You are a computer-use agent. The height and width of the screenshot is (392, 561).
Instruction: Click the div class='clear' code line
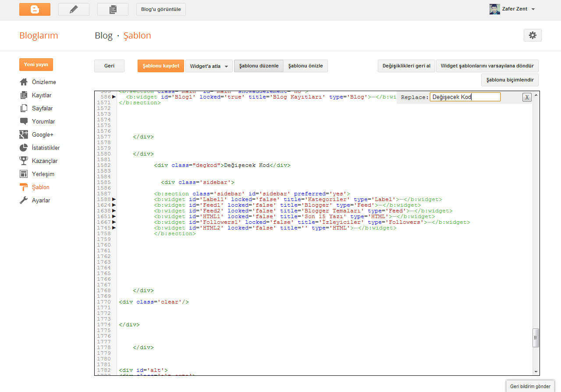click(x=154, y=302)
